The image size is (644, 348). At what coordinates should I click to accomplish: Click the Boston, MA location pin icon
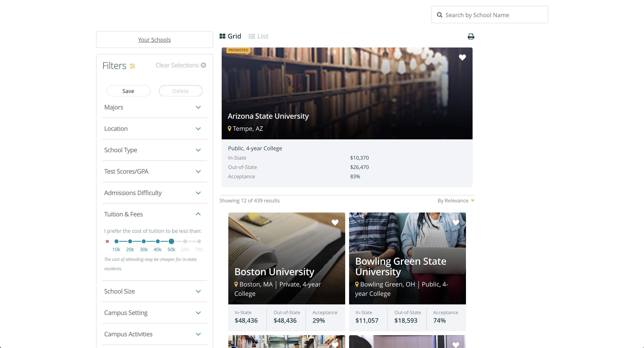[236, 284]
